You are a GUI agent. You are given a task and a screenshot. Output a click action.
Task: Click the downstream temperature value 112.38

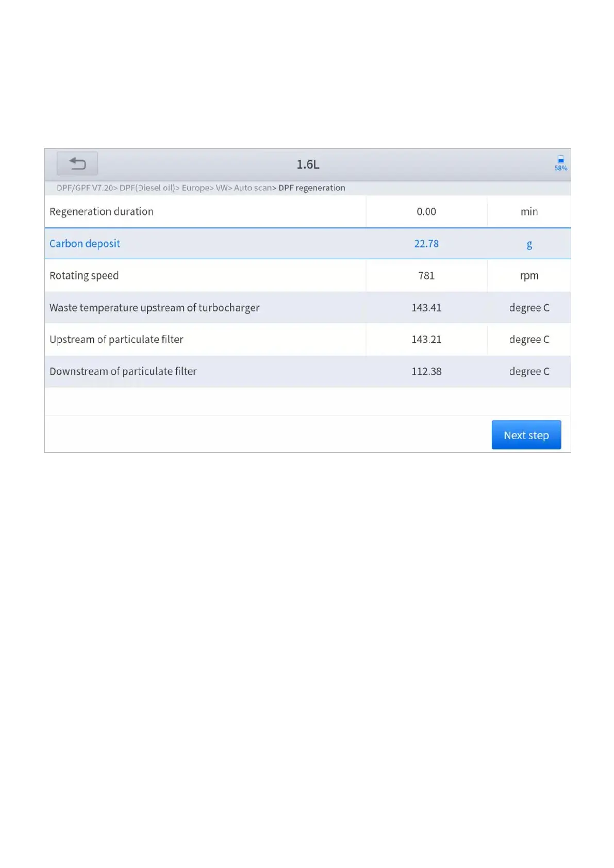[426, 371]
